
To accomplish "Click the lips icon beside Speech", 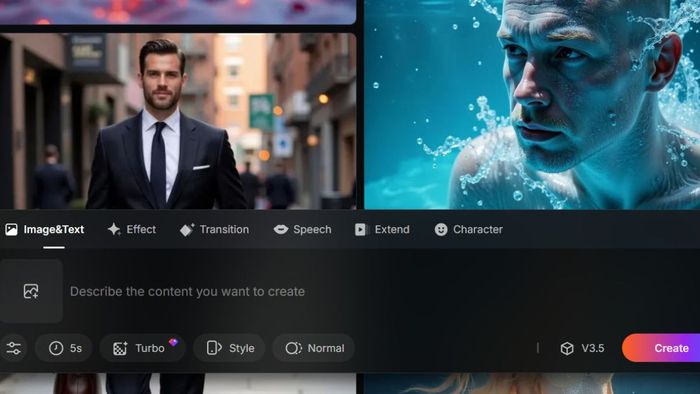I will [x=281, y=229].
